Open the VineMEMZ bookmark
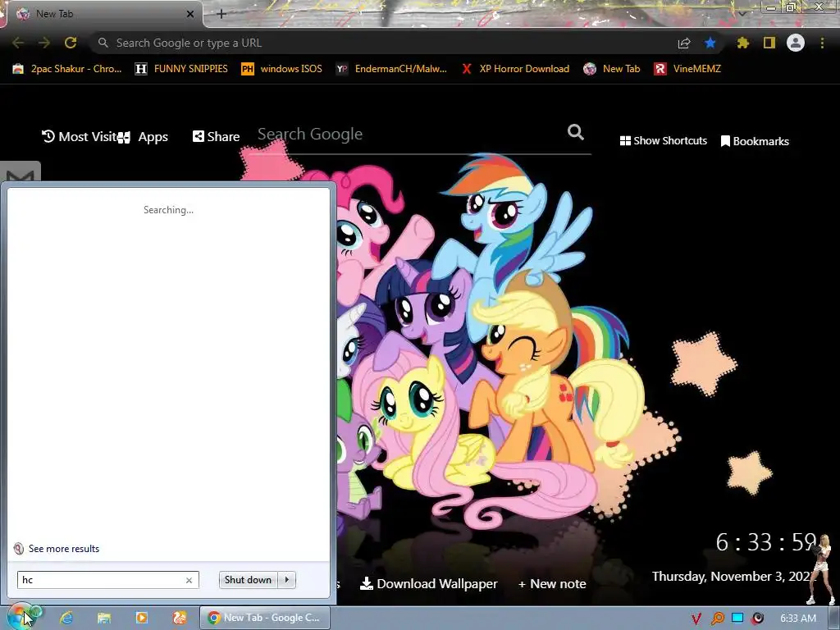Viewport: 840px width, 630px height. 688,69
